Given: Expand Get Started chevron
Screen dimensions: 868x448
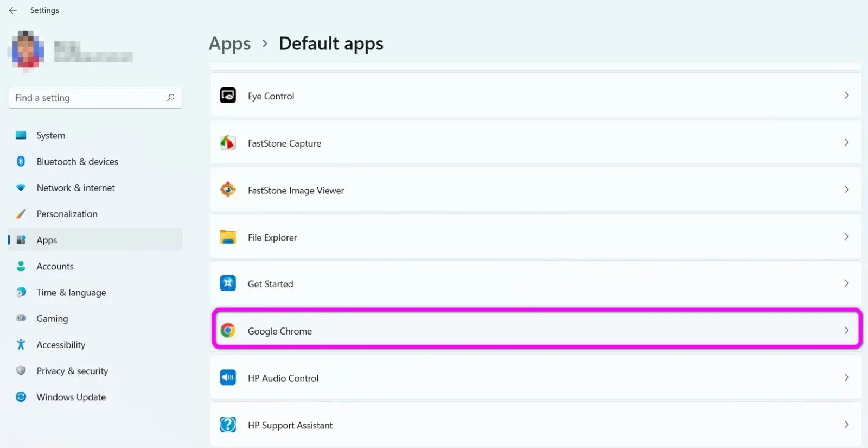Looking at the screenshot, I should [846, 283].
